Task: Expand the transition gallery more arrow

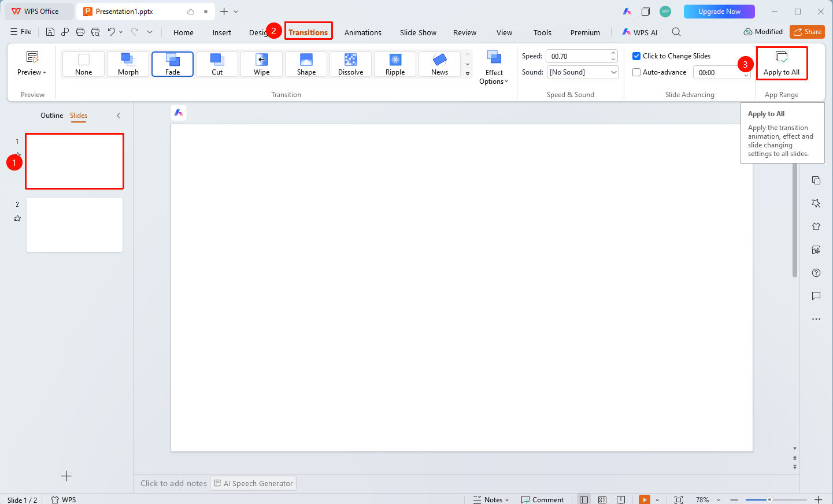Action: click(468, 74)
